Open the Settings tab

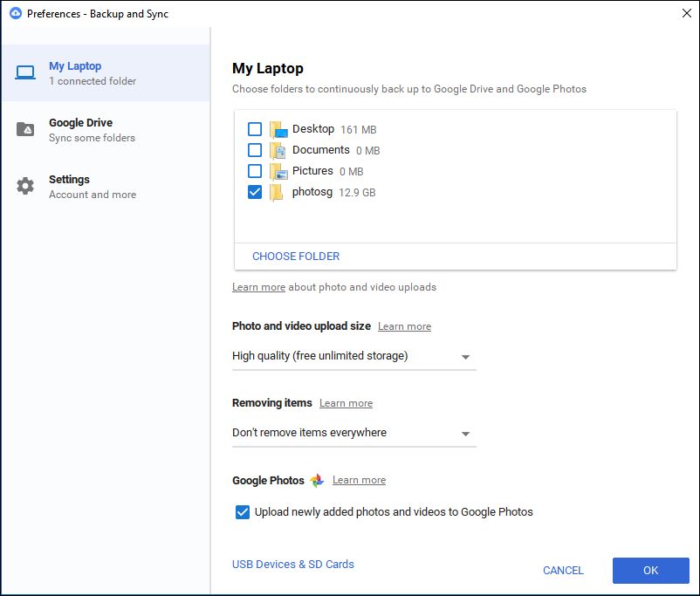(x=106, y=186)
